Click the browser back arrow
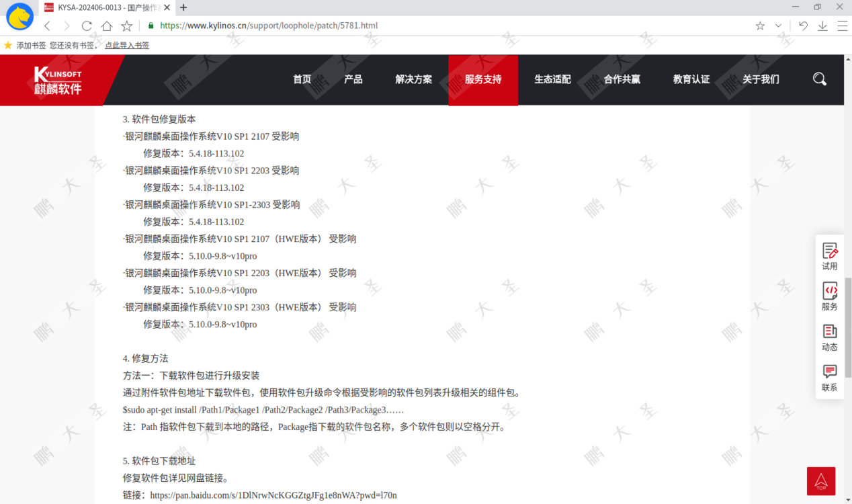Screen dimensions: 852x504 coord(47,26)
